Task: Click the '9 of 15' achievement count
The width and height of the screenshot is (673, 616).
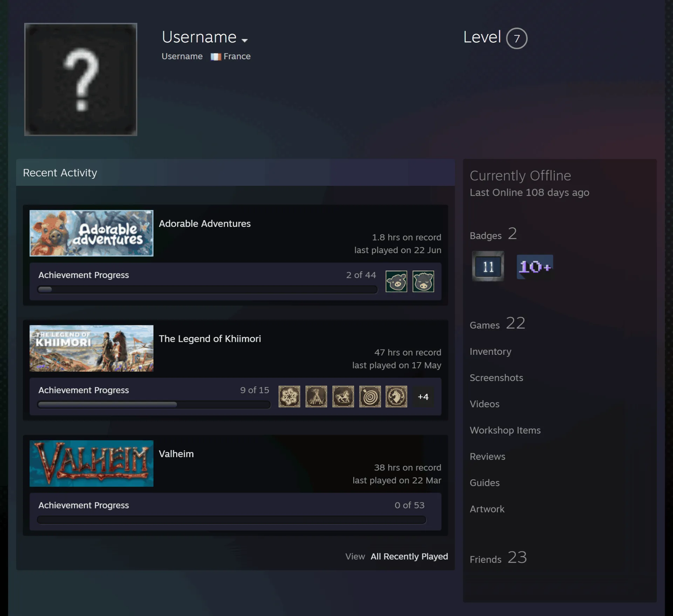Action: coord(254,390)
